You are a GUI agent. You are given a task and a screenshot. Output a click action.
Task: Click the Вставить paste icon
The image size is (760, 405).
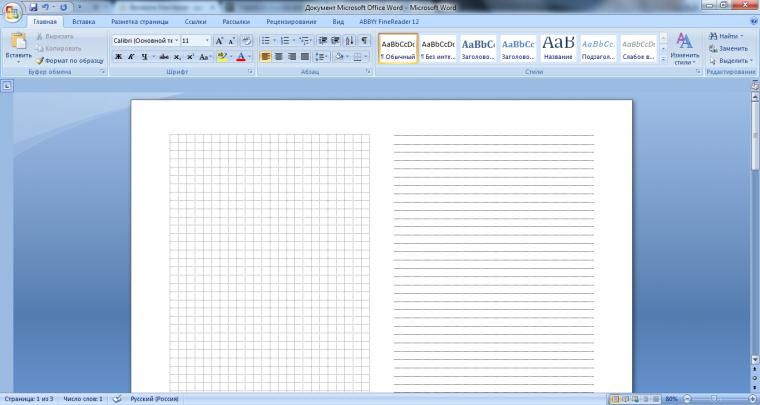(17, 43)
